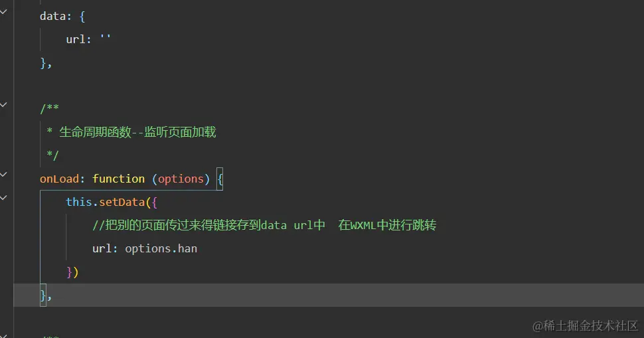Image resolution: width=644 pixels, height=338 pixels.
Task: Click the '/**' comment opening line
Action: click(50, 109)
